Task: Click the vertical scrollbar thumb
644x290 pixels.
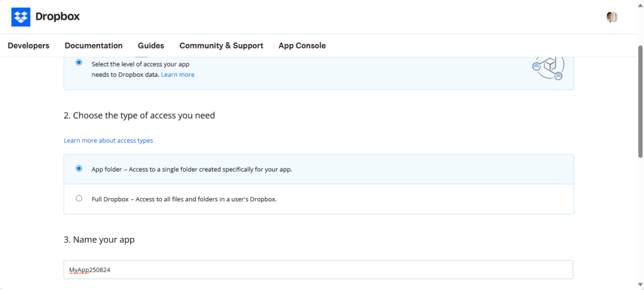Action: coord(640,101)
